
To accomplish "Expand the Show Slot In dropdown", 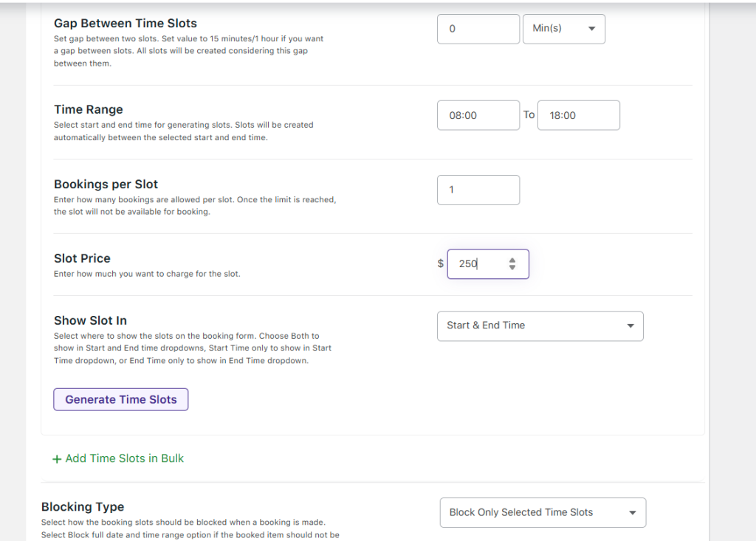I will [x=540, y=325].
